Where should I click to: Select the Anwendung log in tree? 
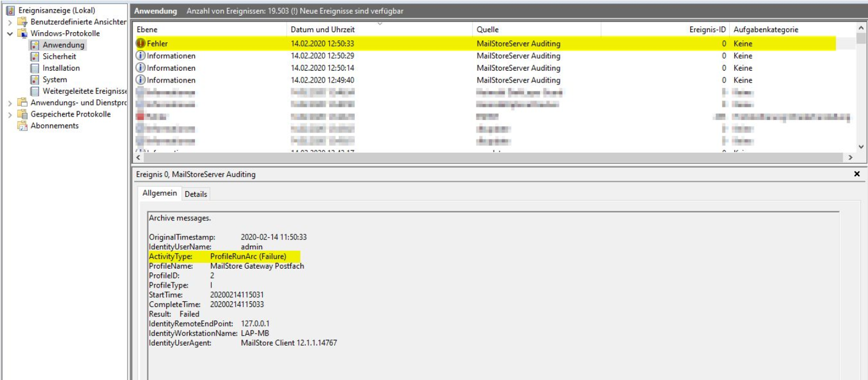tap(63, 45)
